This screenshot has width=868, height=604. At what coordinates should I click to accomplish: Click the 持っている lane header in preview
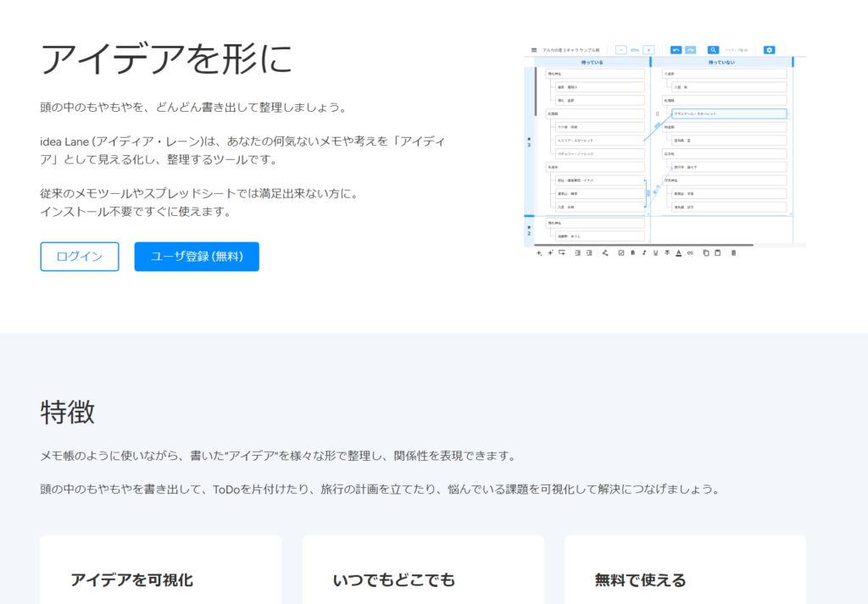click(x=593, y=63)
